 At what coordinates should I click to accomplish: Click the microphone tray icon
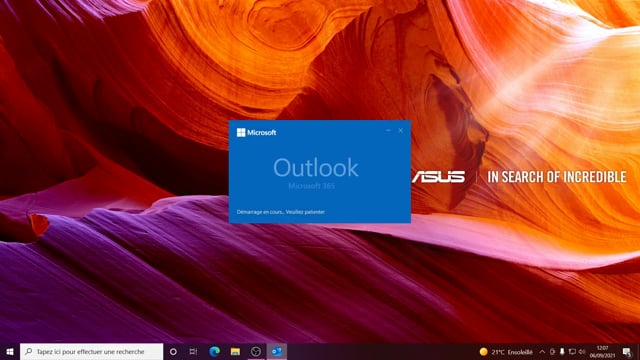pyautogui.click(x=562, y=352)
